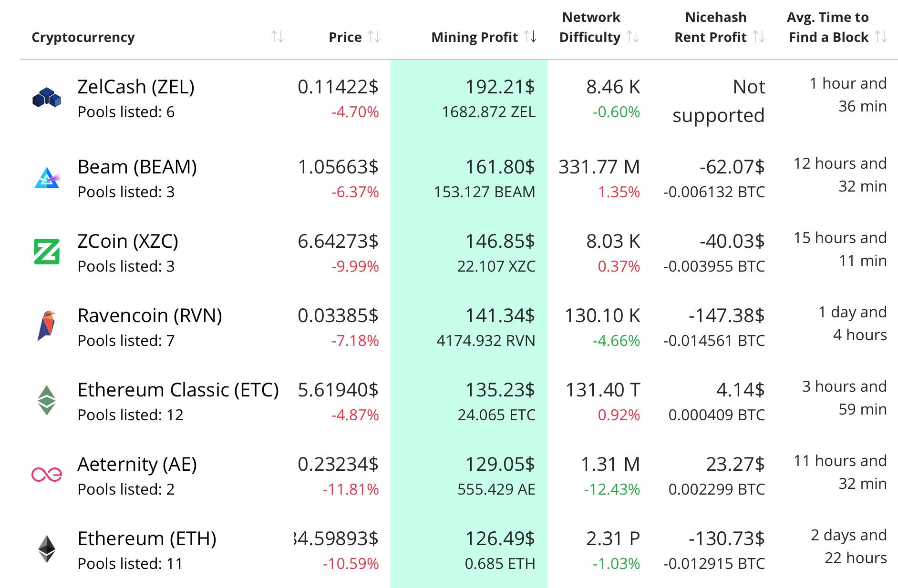Sort by Nicehash Rent Profit arrows

tap(759, 37)
